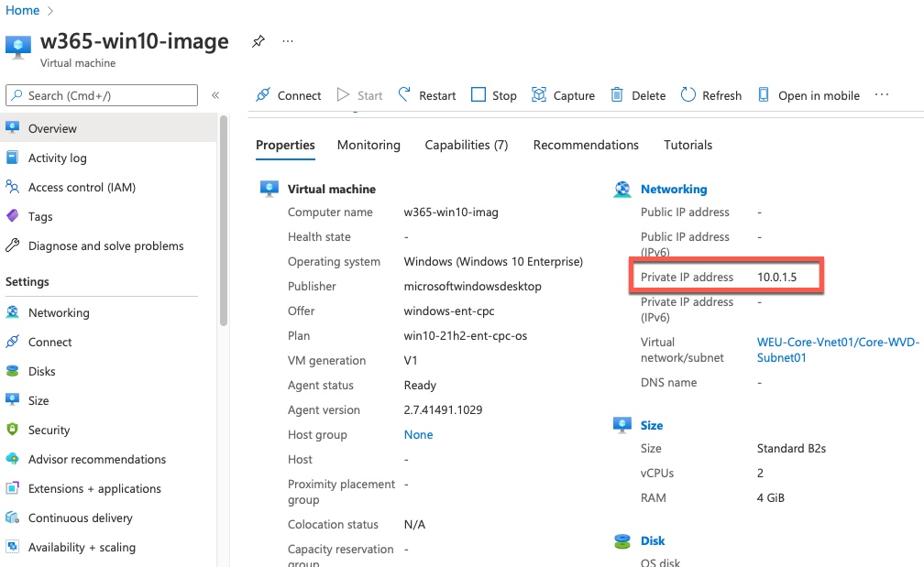Click the purple Tags icon in the sidebar
The height and width of the screenshot is (567, 924).
point(13,216)
